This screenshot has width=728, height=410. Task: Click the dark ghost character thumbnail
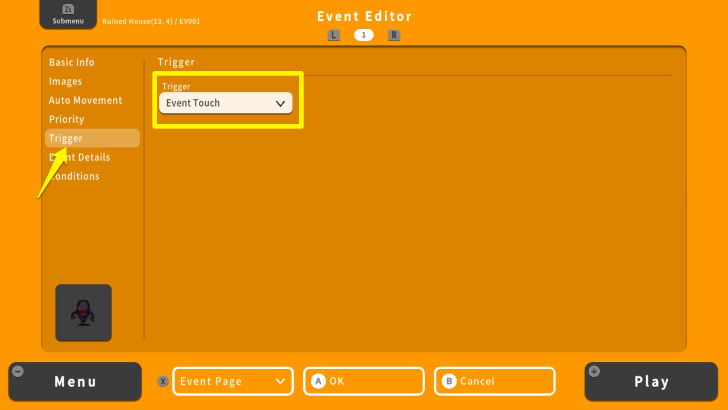click(84, 313)
